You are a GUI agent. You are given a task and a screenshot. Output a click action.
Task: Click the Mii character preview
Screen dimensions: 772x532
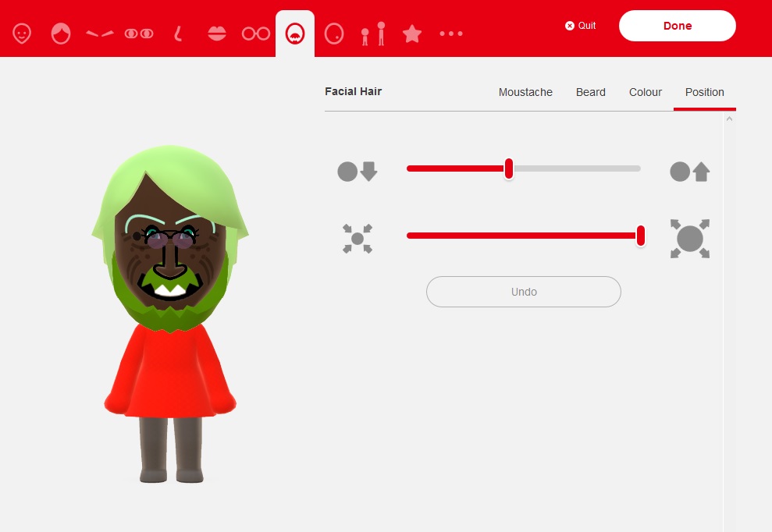point(170,314)
